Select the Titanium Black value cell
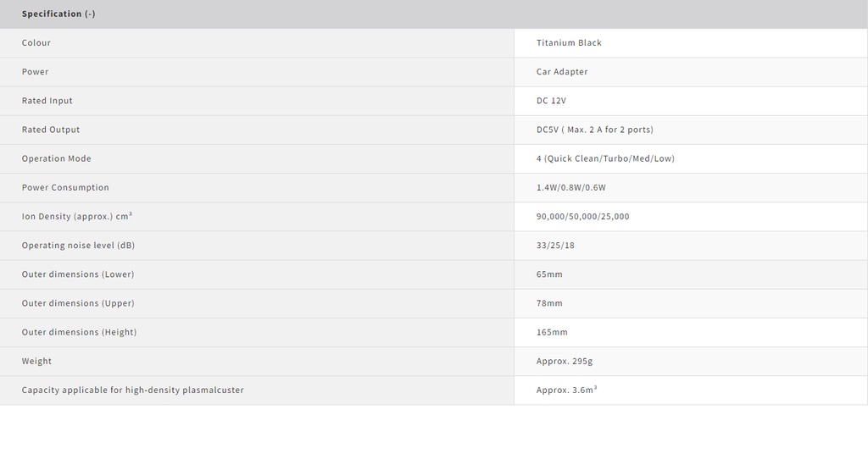Image resolution: width=868 pixels, height=454 pixels. 569,43
